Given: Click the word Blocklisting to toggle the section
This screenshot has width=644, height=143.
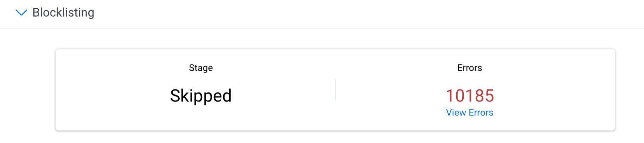Looking at the screenshot, I should pyautogui.click(x=63, y=13).
